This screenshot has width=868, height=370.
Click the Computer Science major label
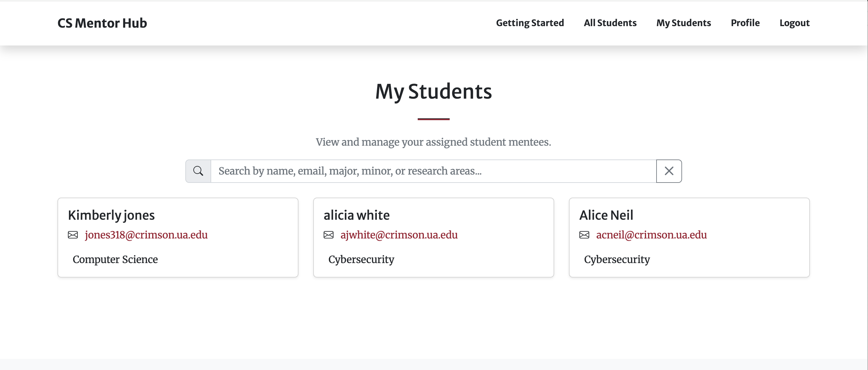[115, 259]
